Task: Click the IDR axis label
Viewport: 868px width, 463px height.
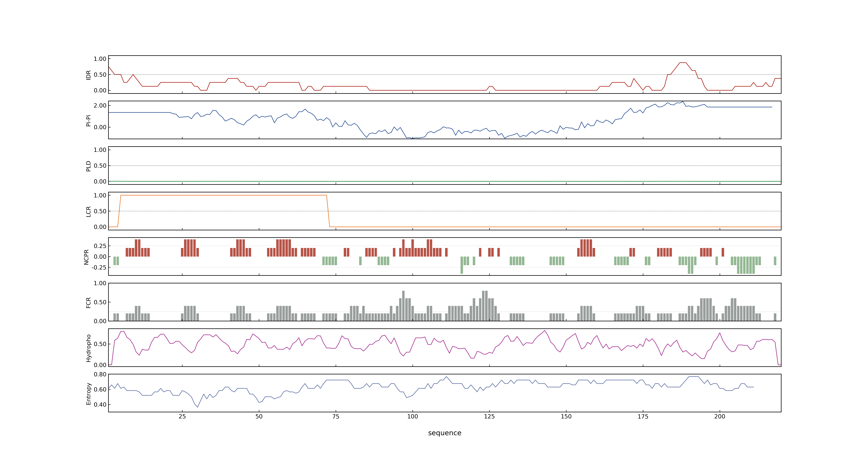Action: (88, 75)
